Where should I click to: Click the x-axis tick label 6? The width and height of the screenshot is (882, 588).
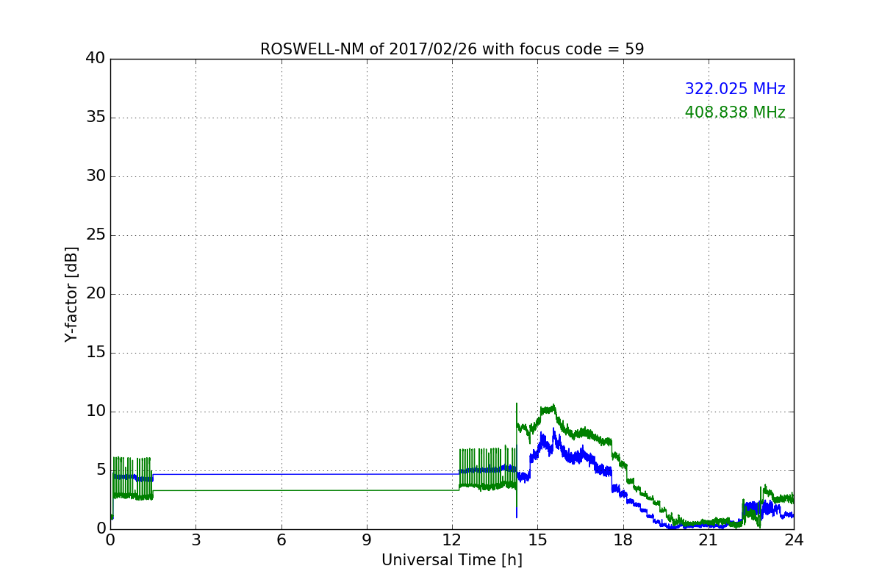pos(281,540)
